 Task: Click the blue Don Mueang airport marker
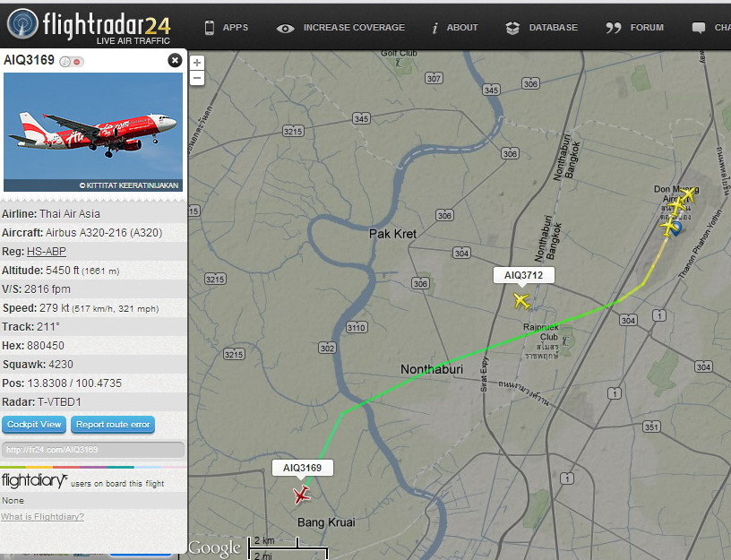tap(676, 228)
